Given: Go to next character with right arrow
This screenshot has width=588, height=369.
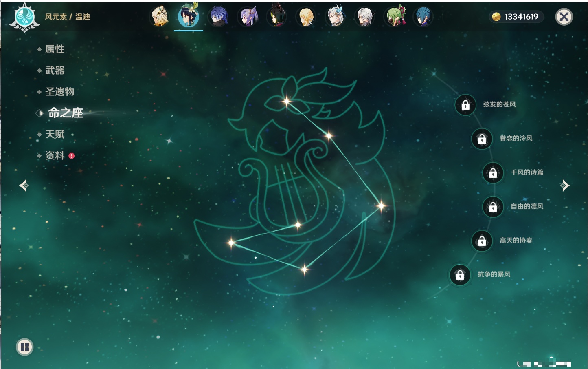Looking at the screenshot, I should [565, 186].
